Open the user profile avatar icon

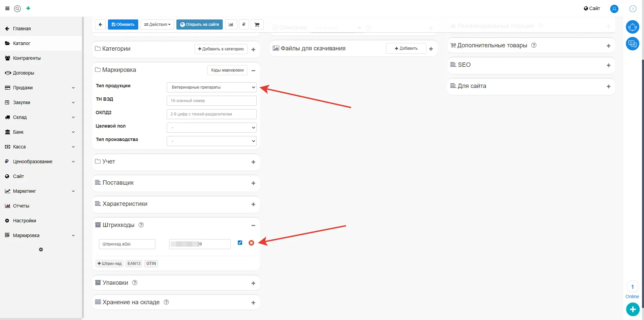(x=614, y=9)
